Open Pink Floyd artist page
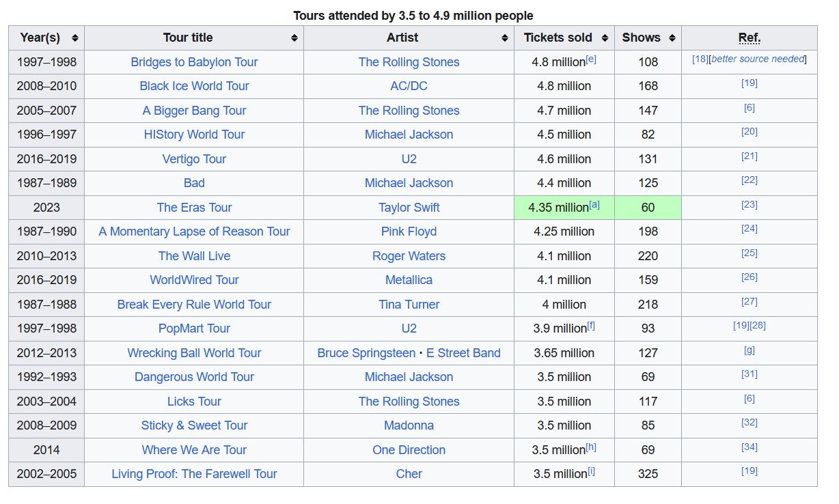 coord(409,232)
